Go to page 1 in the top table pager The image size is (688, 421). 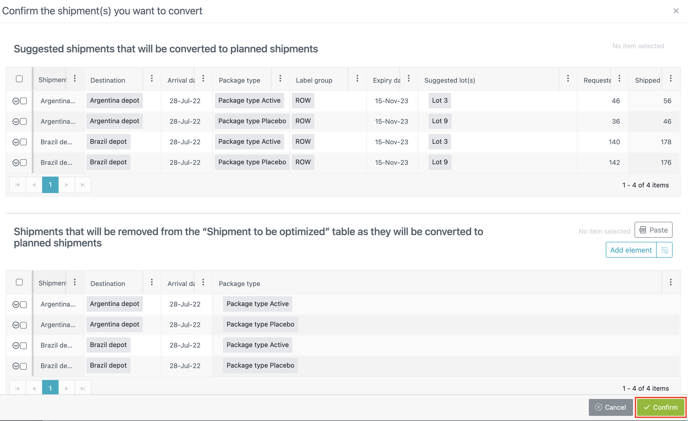pyautogui.click(x=50, y=185)
